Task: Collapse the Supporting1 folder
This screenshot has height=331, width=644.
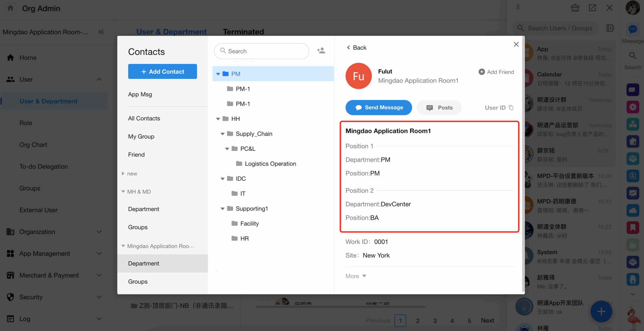Action: [x=222, y=209]
